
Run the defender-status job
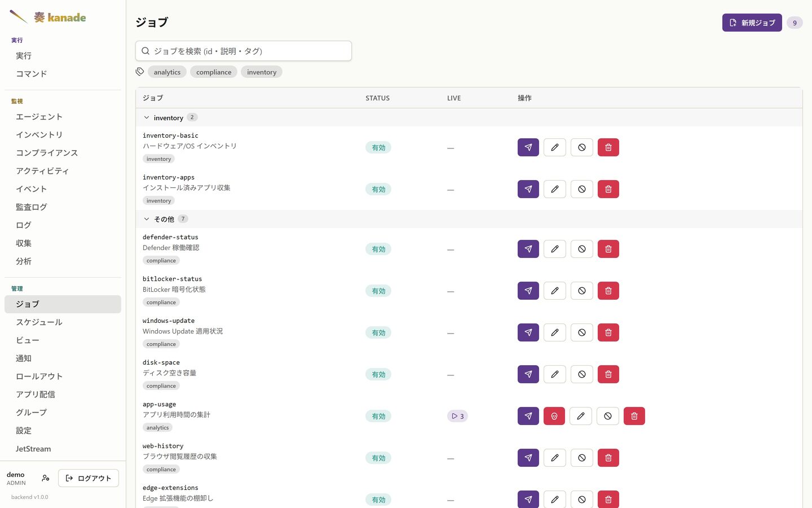528,249
